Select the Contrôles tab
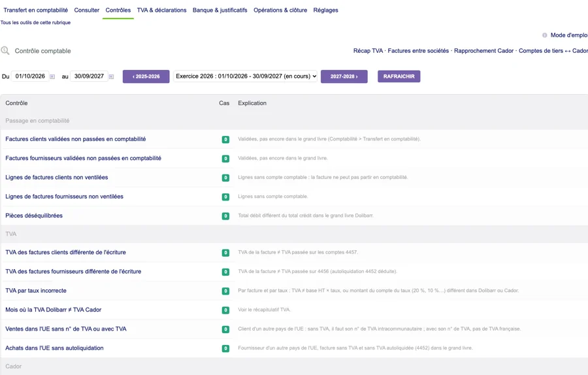Viewport: 588px width, 375px height. pos(118,10)
